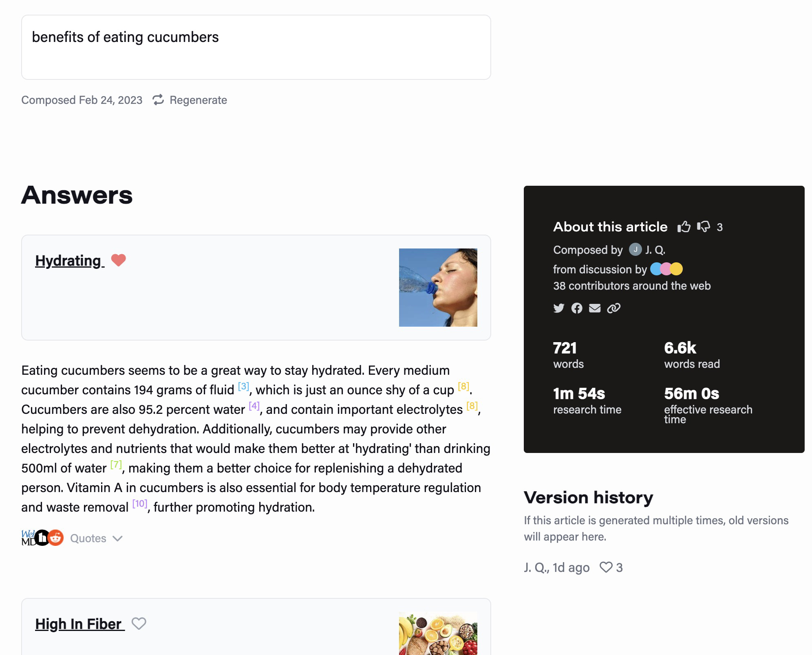
Task: Toggle heart on J. Q. version entry
Action: coord(606,567)
